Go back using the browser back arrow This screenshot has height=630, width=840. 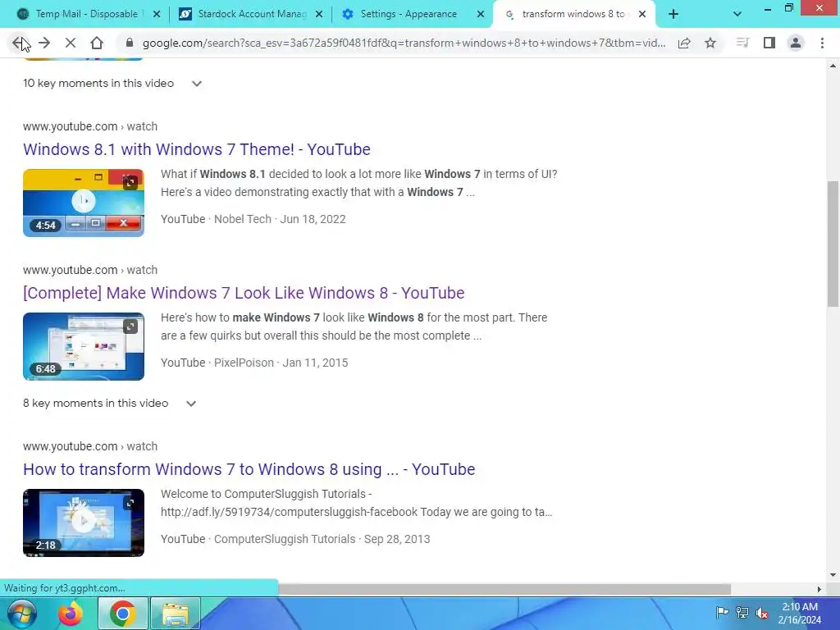pyautogui.click(x=18, y=43)
